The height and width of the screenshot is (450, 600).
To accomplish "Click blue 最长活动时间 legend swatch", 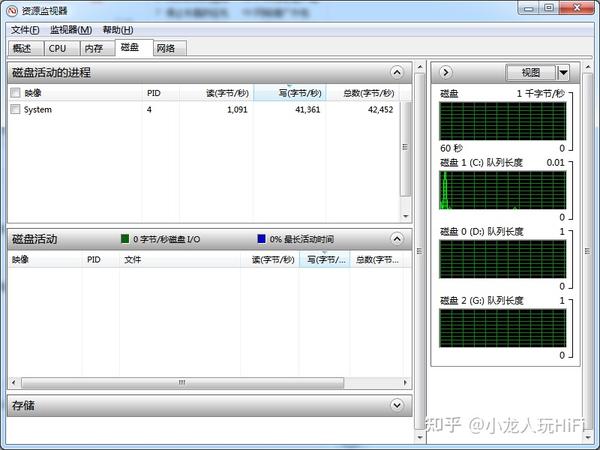I will [262, 239].
